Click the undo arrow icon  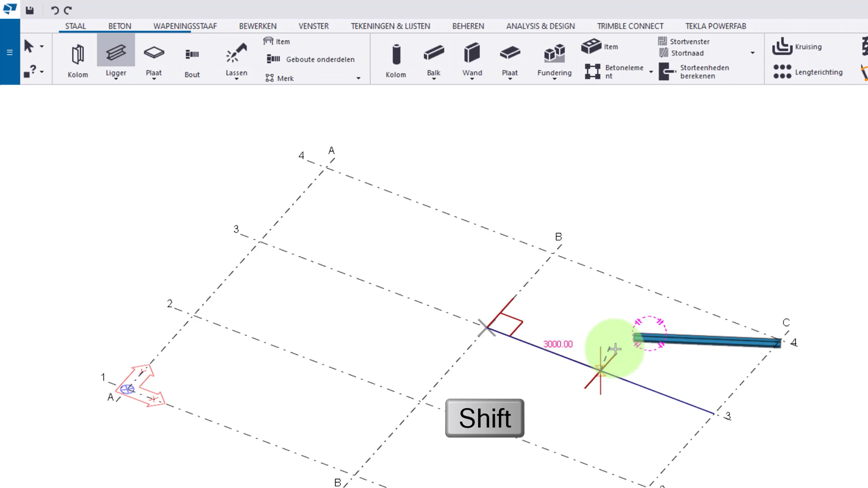(x=54, y=10)
